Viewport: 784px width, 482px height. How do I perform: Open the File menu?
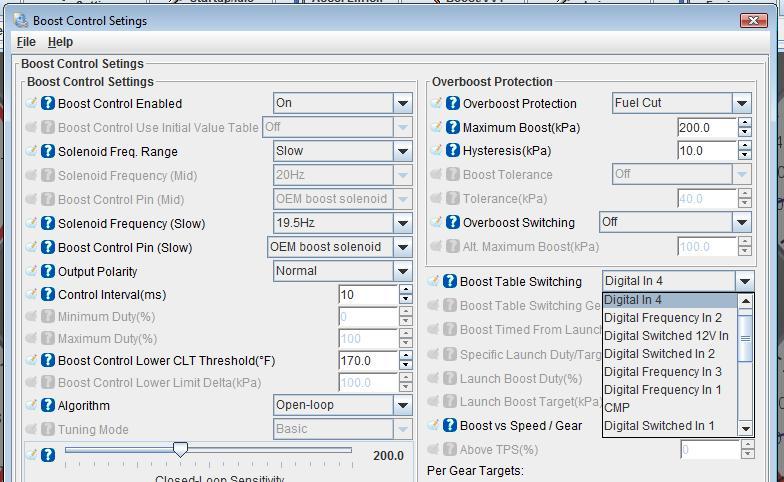[x=26, y=42]
